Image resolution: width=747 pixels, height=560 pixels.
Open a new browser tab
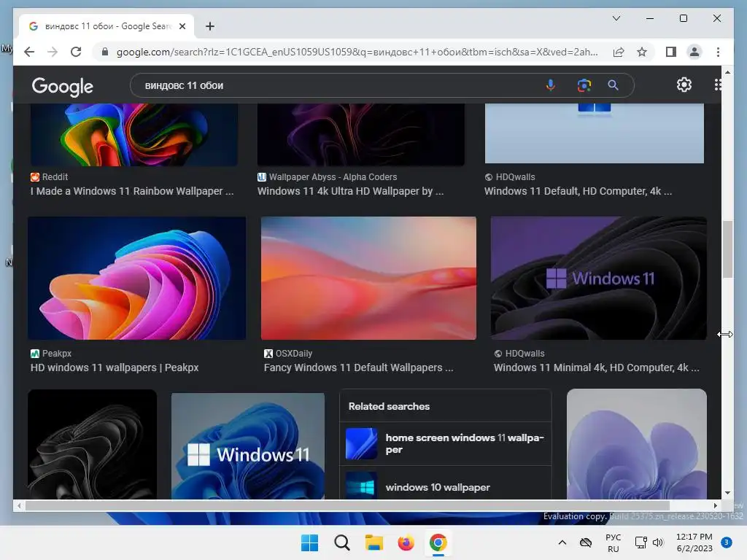click(210, 26)
